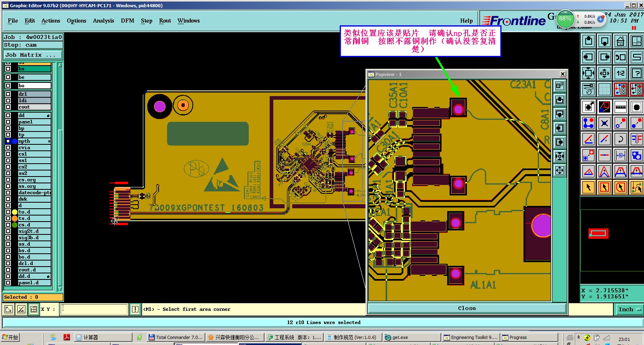Open the Help menu

click(466, 21)
